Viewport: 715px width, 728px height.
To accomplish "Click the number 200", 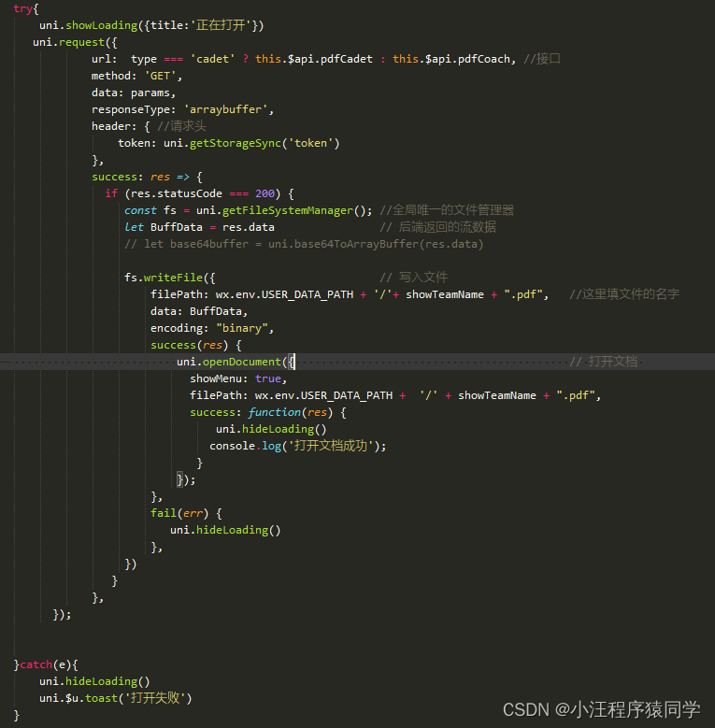I will click(265, 193).
